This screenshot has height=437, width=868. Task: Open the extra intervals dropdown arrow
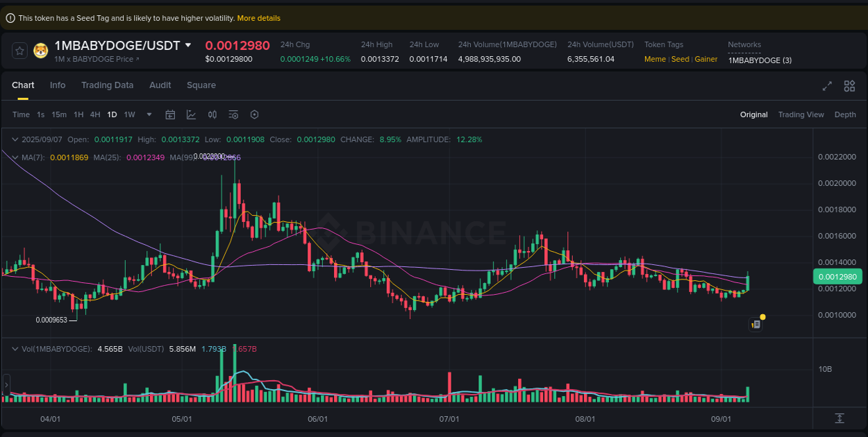148,114
